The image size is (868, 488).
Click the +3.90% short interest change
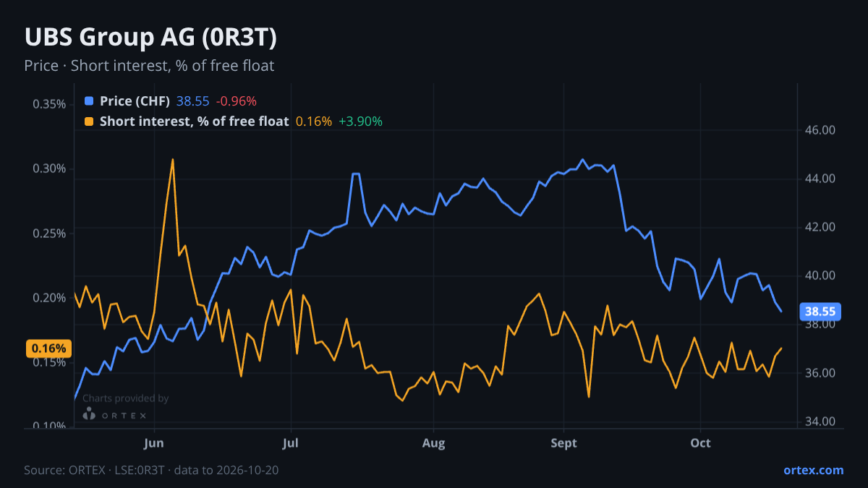point(360,121)
